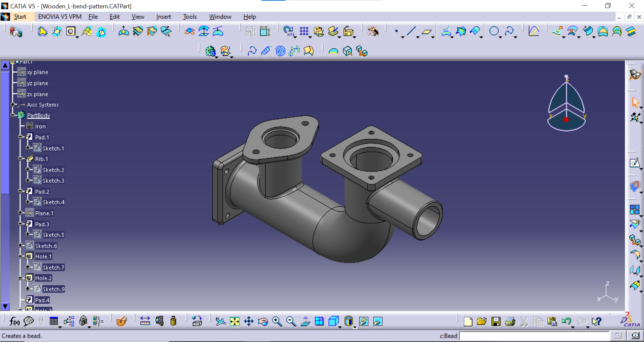Click the Normal View icon

point(305,322)
